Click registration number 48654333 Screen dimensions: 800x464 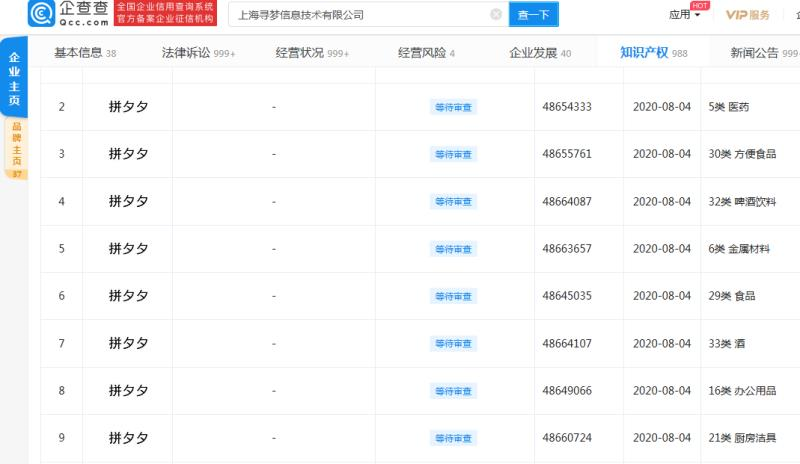[x=567, y=107]
